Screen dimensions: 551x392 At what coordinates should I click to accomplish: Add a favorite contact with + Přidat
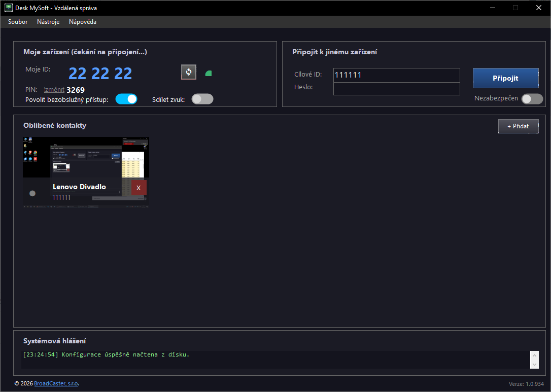(x=519, y=126)
